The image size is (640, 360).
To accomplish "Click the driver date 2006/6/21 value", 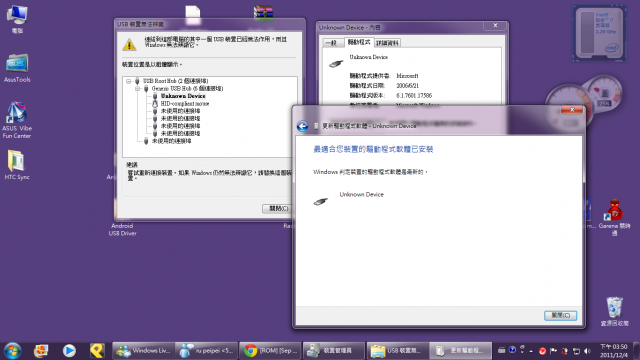I will tap(407, 86).
